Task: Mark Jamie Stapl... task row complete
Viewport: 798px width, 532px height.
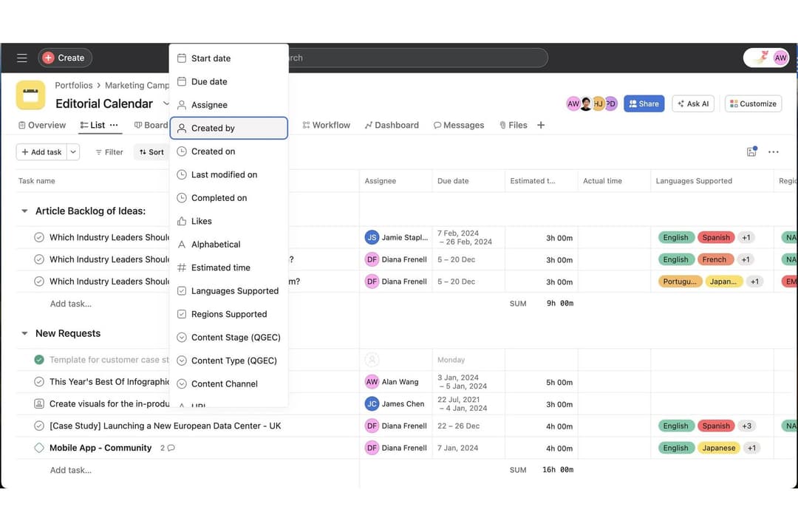Action: (39, 237)
